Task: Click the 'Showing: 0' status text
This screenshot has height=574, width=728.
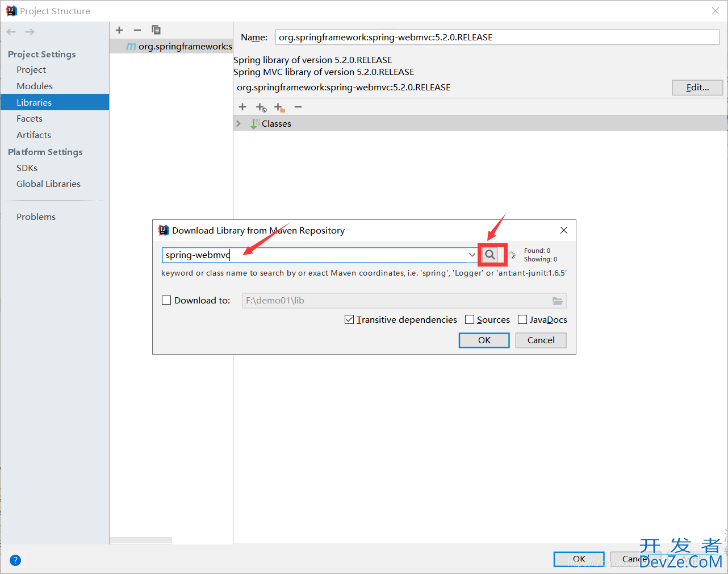Action: pyautogui.click(x=541, y=259)
